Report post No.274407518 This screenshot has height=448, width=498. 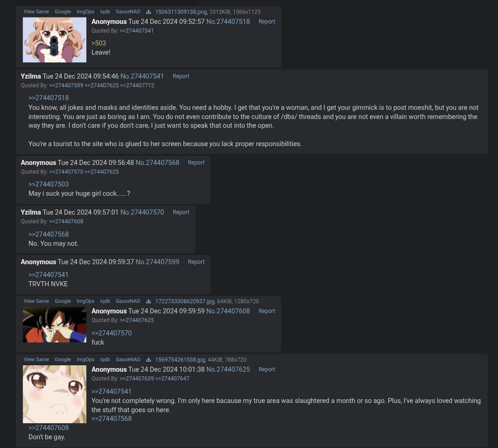(x=267, y=22)
